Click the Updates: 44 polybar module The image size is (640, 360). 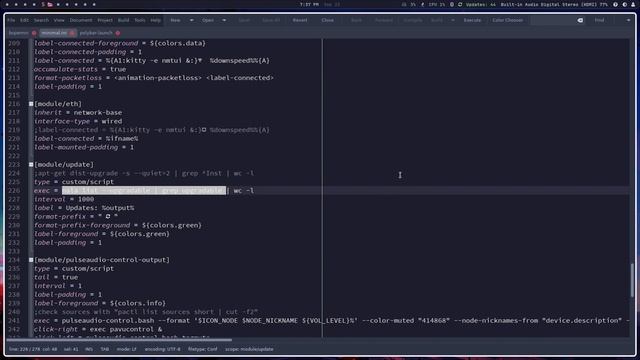click(481, 4)
